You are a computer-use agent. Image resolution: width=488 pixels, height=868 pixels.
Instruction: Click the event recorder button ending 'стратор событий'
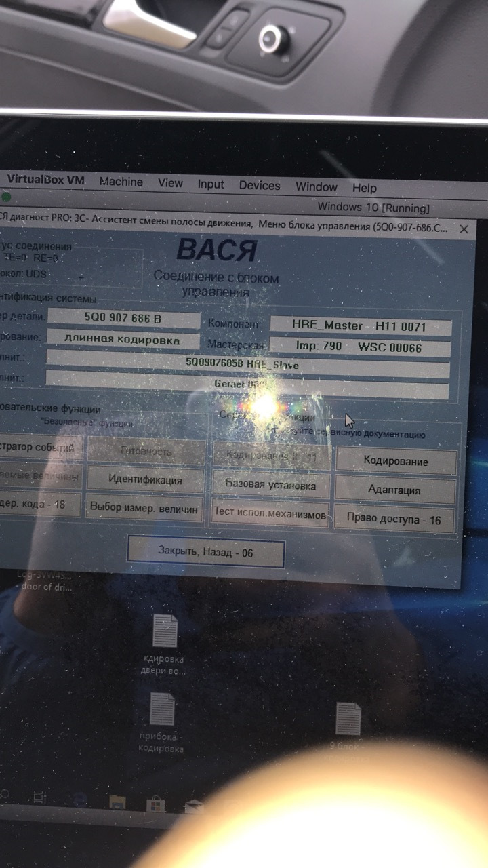41,448
